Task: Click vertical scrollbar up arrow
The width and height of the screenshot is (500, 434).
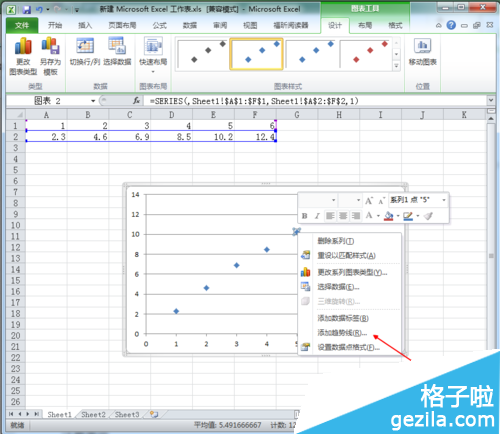Action: (491, 118)
